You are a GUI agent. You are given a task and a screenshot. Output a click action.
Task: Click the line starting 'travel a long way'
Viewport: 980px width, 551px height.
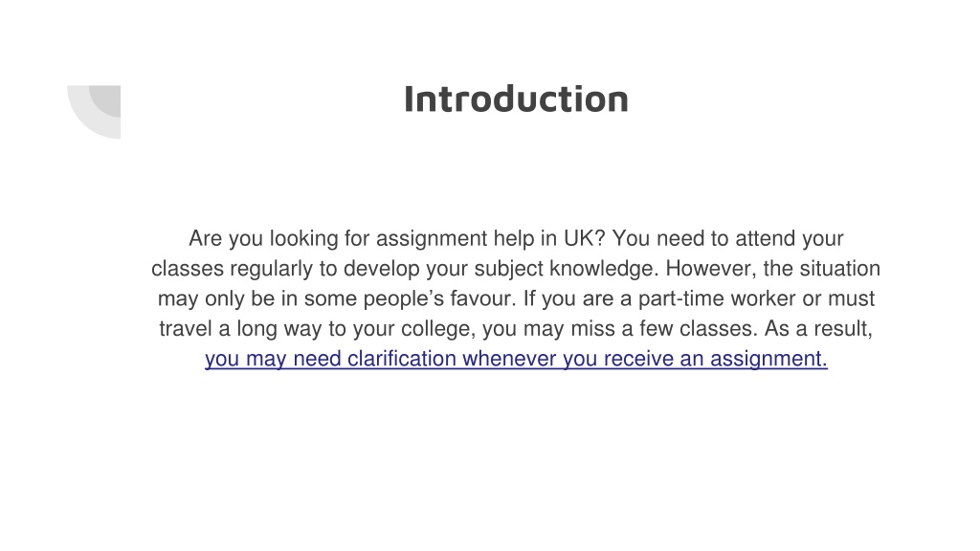click(516, 329)
